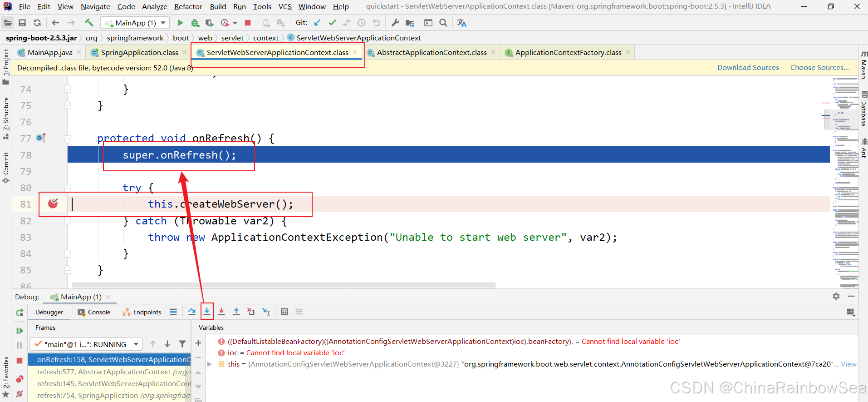Click the overriding method gutter icon at line 77

(x=41, y=138)
